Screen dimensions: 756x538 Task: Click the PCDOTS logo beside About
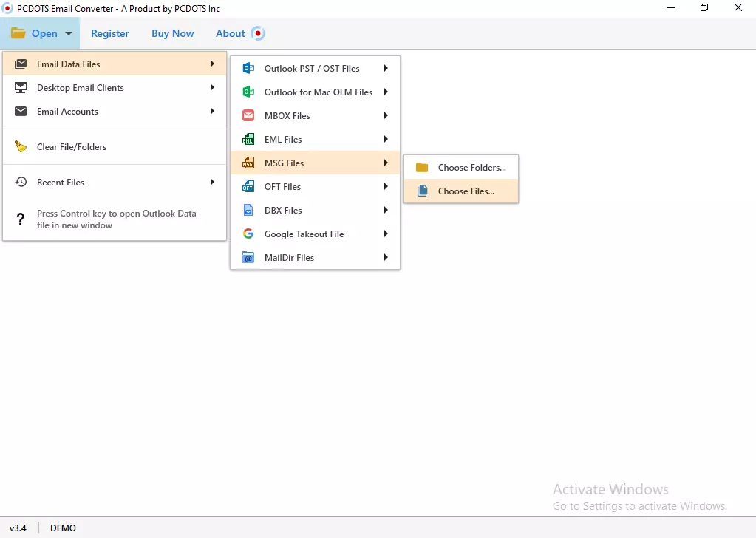click(258, 33)
